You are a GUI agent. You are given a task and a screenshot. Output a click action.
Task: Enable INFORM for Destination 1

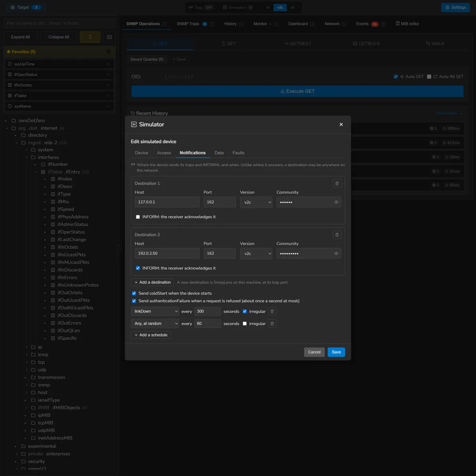coord(138,217)
